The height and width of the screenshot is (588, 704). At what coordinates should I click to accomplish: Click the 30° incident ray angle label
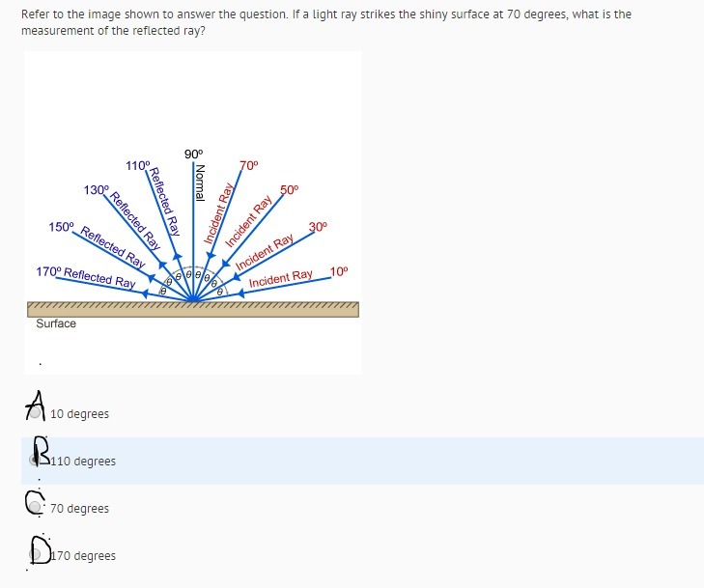point(319,227)
